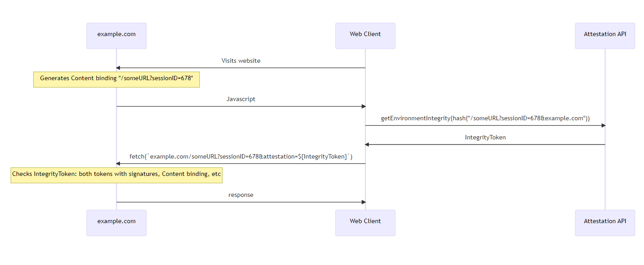This screenshot has width=644, height=265.
Task: Click the top Attestation API box
Action: [x=605, y=36]
